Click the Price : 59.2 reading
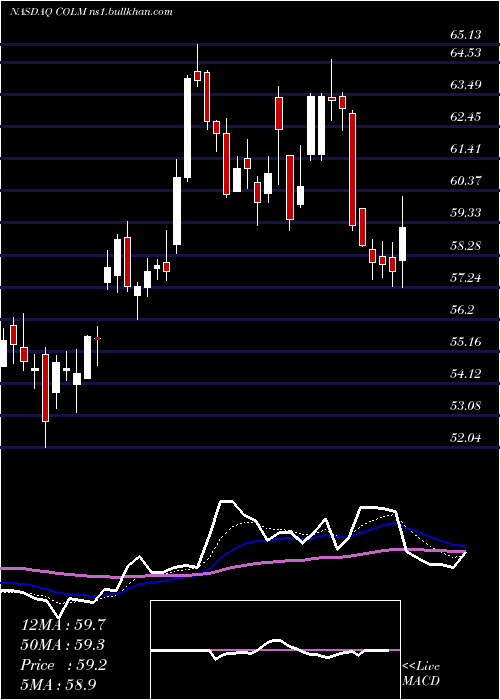The height and width of the screenshot is (700, 500). pyautogui.click(x=64, y=665)
